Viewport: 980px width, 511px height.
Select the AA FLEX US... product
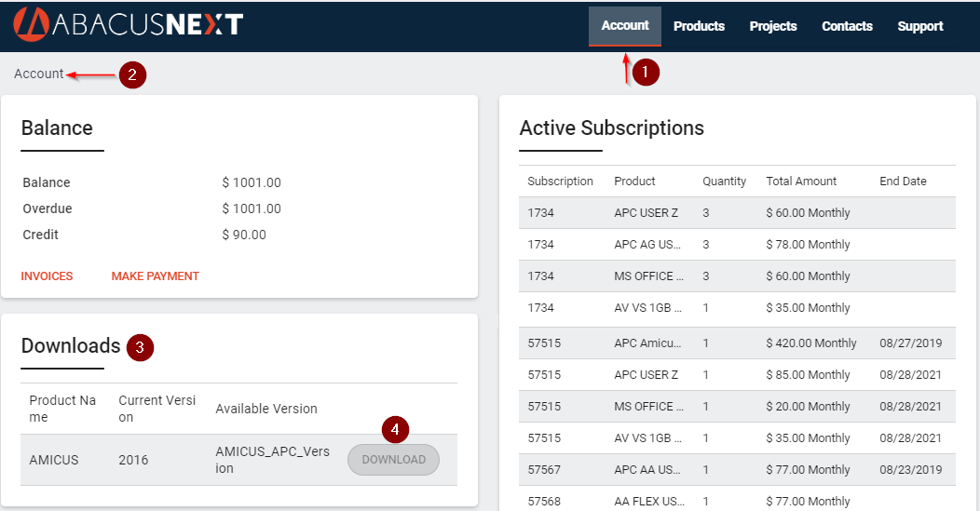(x=649, y=501)
